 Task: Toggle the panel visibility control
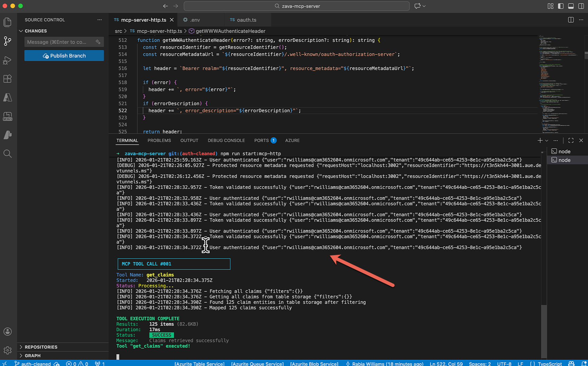point(571,6)
